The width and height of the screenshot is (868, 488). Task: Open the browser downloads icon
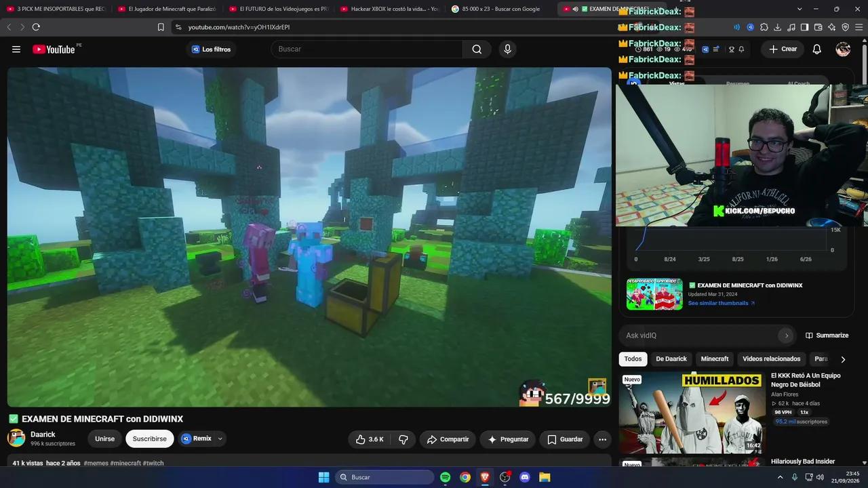[778, 27]
